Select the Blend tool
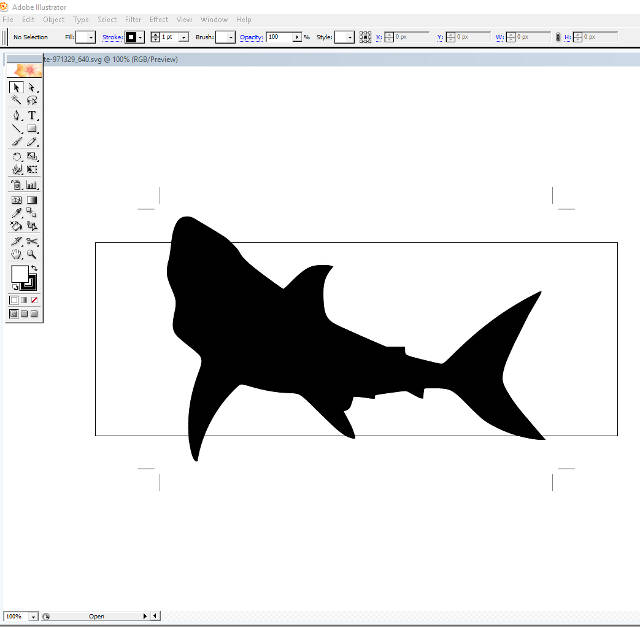This screenshot has width=640, height=627. [32, 213]
